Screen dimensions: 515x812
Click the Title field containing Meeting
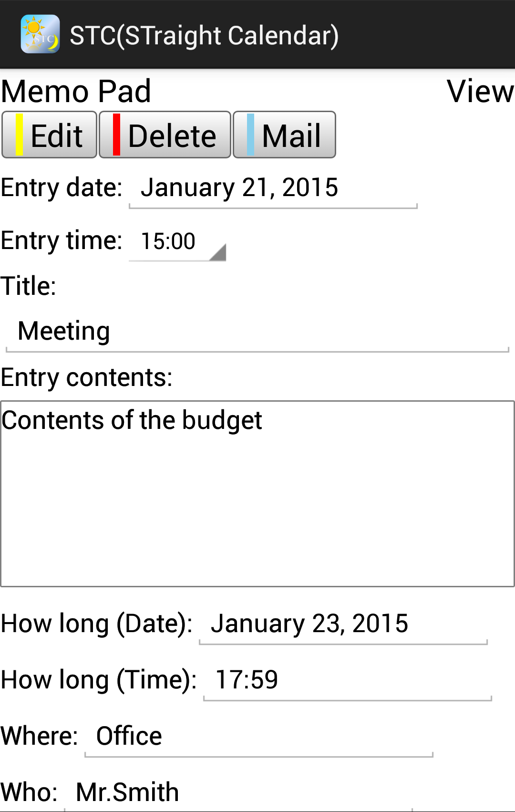257,332
